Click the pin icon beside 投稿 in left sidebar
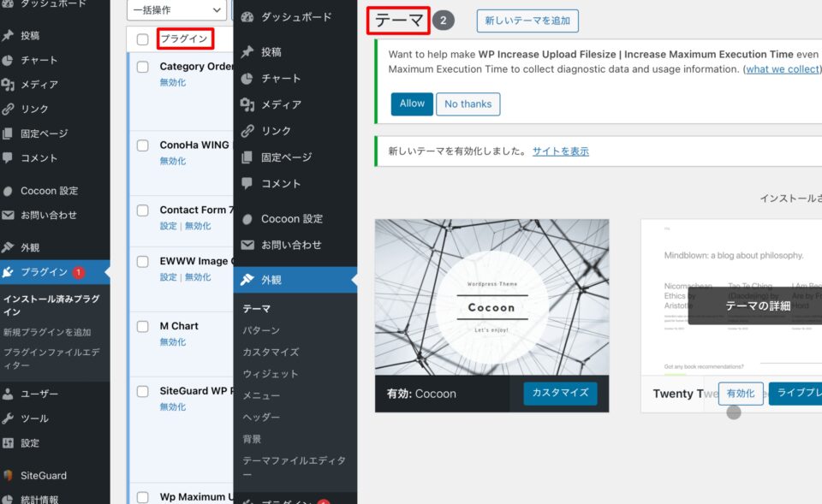The width and height of the screenshot is (822, 504). point(9,36)
